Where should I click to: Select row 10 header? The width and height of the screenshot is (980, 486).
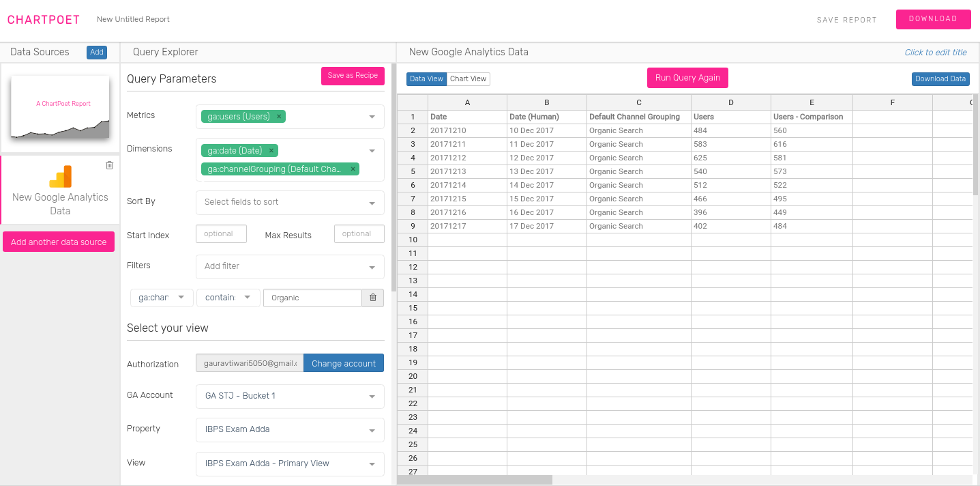pyautogui.click(x=413, y=240)
